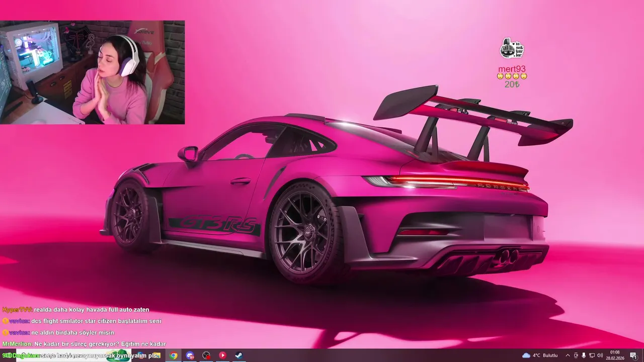Open the red play-button app in taskbar
This screenshot has width=644, height=362.
coord(222,355)
